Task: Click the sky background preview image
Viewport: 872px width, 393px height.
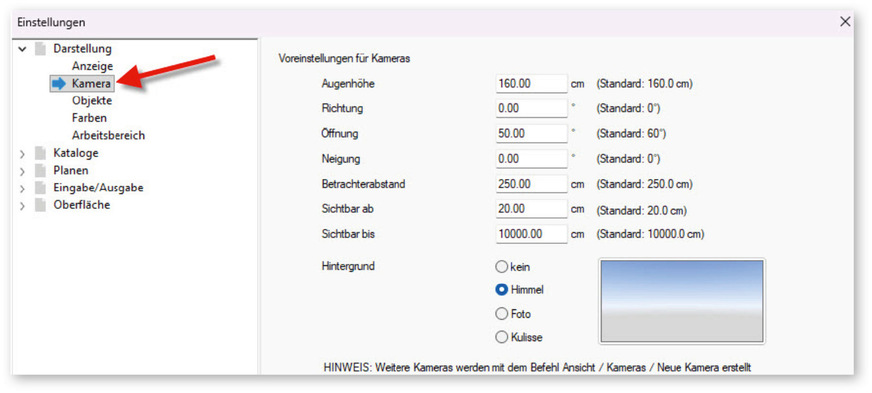Action: pos(682,301)
